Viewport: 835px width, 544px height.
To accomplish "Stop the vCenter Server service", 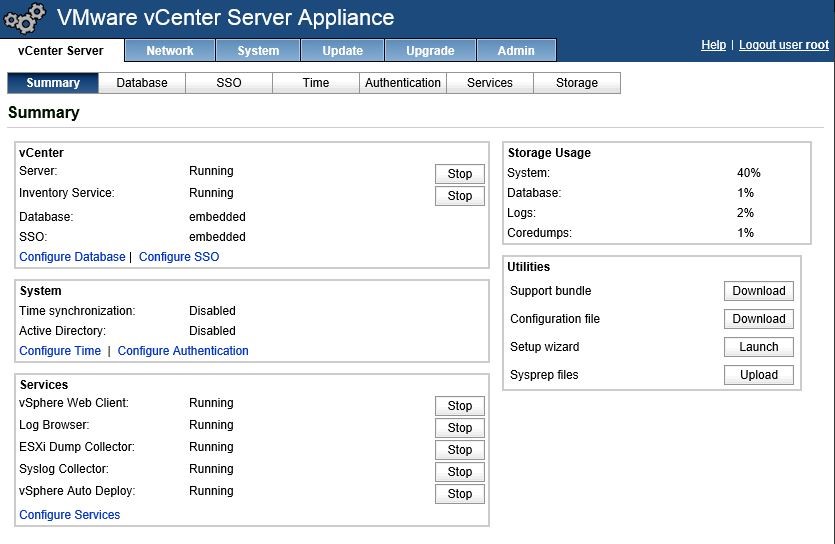I will point(460,174).
